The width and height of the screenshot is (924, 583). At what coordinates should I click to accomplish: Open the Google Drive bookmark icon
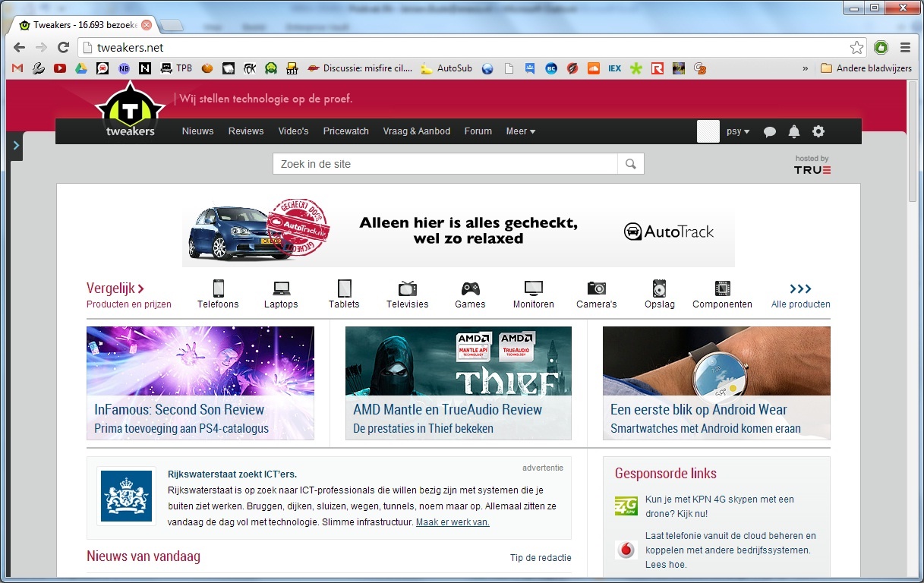(80, 68)
